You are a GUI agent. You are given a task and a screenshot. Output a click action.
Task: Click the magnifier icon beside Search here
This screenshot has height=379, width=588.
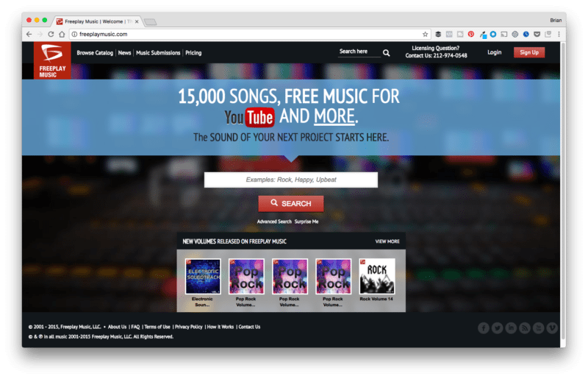pos(387,53)
